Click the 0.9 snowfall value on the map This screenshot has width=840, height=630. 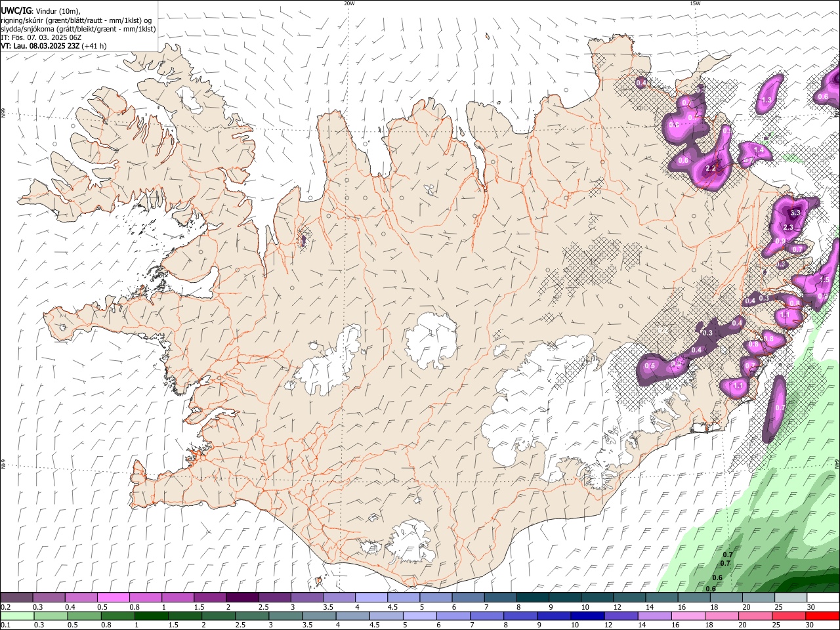coord(780,241)
